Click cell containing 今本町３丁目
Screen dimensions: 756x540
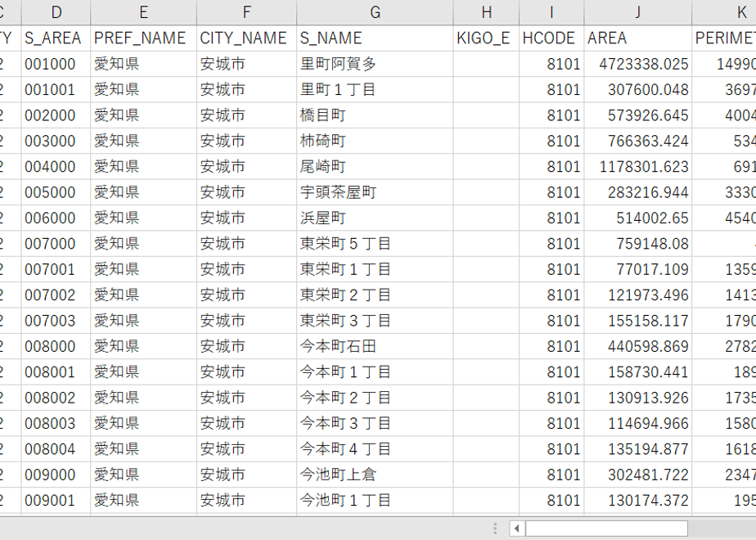[x=375, y=423]
